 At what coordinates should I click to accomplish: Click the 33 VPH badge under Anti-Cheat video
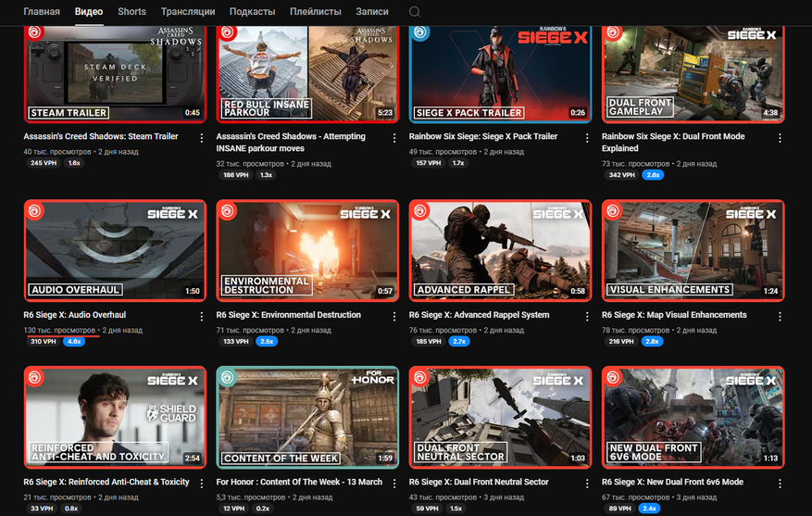pos(42,509)
